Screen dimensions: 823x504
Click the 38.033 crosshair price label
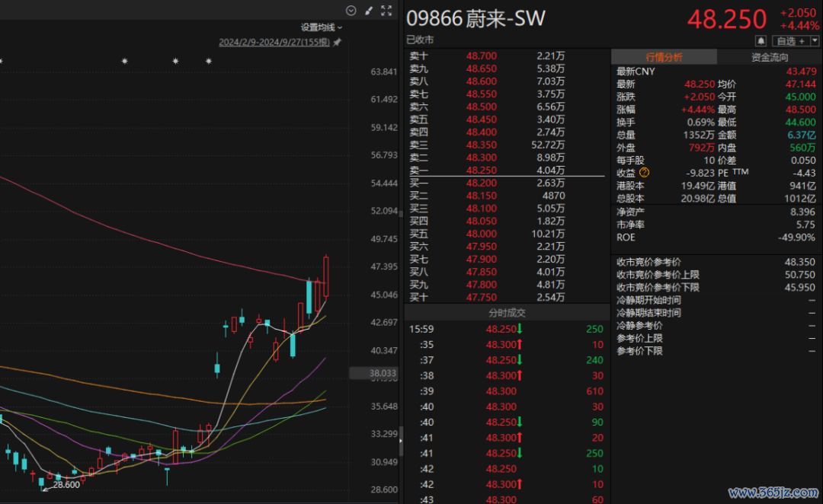pos(374,373)
